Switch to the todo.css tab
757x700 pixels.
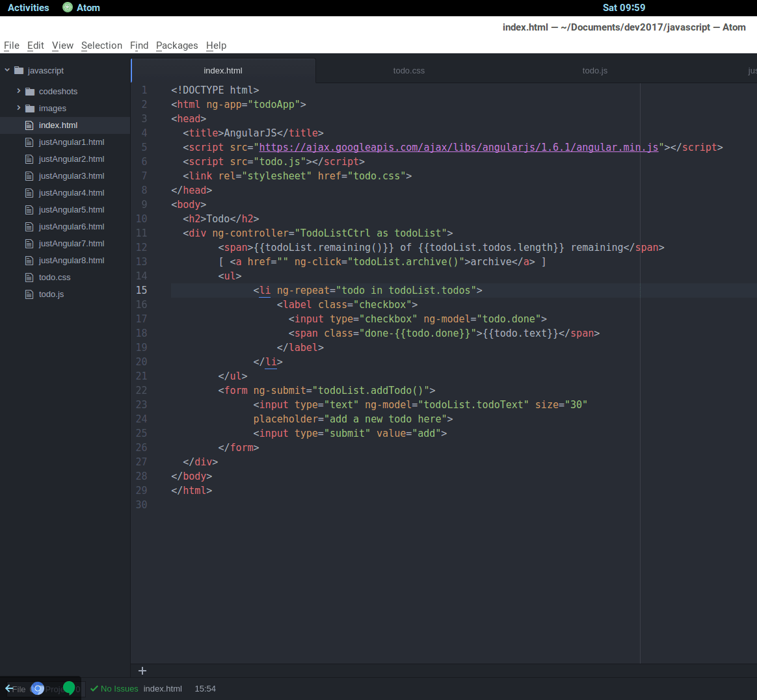pyautogui.click(x=408, y=71)
